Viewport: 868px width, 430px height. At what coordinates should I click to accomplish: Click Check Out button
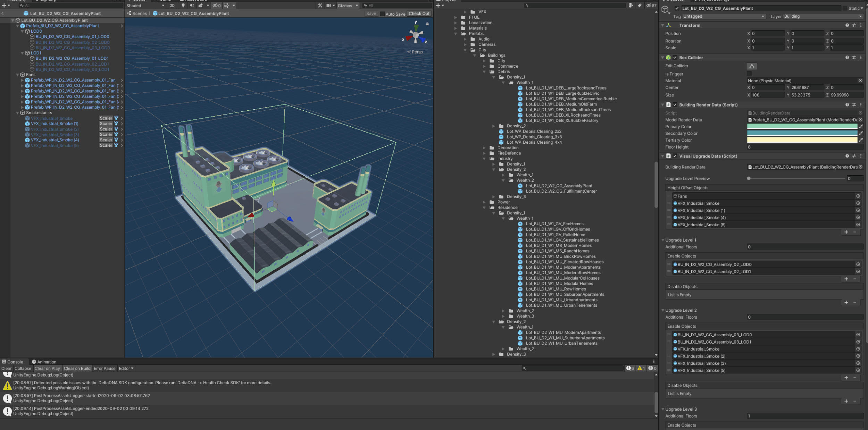click(x=419, y=14)
